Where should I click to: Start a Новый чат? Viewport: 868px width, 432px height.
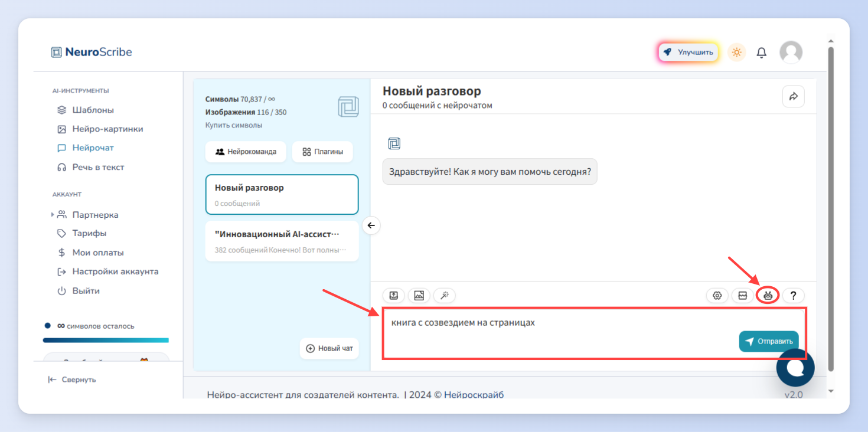329,348
